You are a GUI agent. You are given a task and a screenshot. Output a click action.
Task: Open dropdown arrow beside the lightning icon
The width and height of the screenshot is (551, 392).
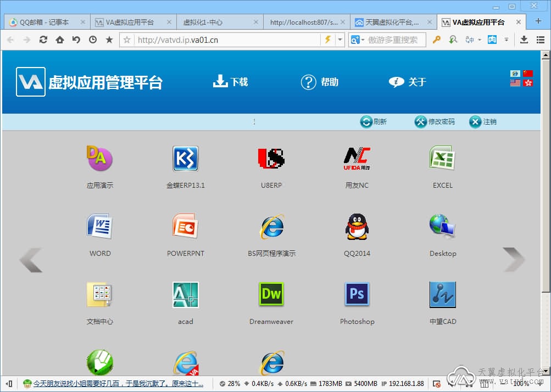click(x=340, y=40)
